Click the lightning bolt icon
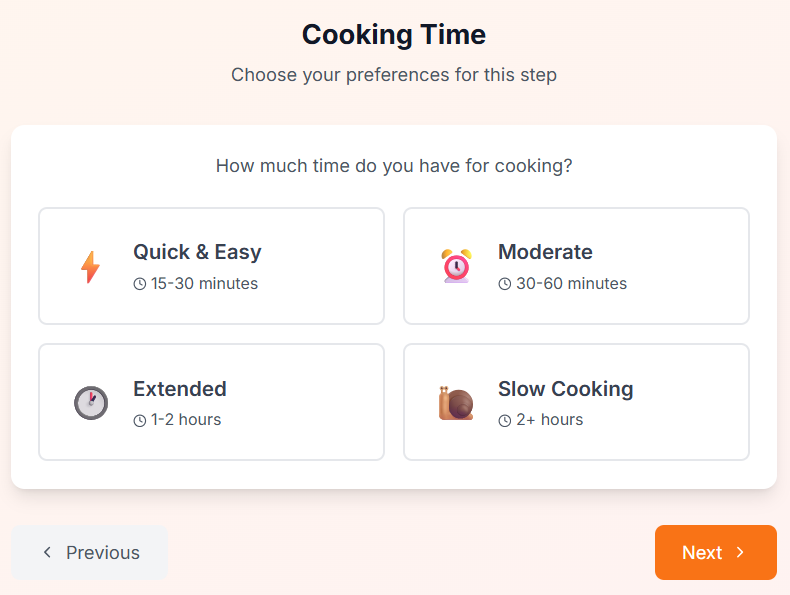This screenshot has height=595, width=790. (90, 267)
